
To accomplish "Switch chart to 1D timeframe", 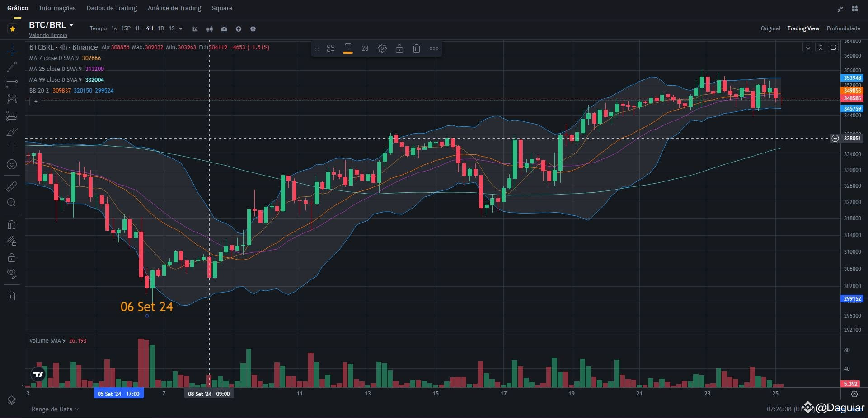I will click(160, 28).
